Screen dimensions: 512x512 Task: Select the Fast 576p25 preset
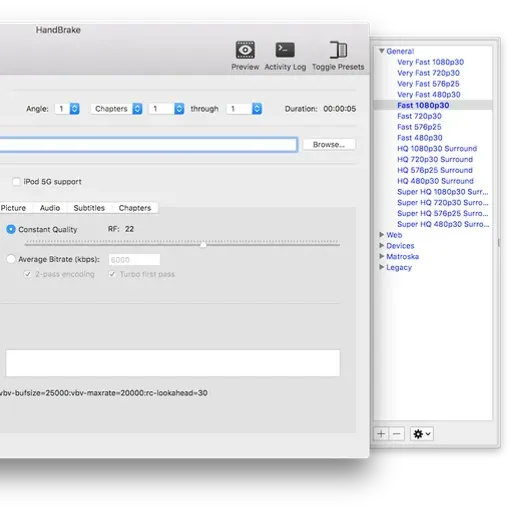pos(419,127)
